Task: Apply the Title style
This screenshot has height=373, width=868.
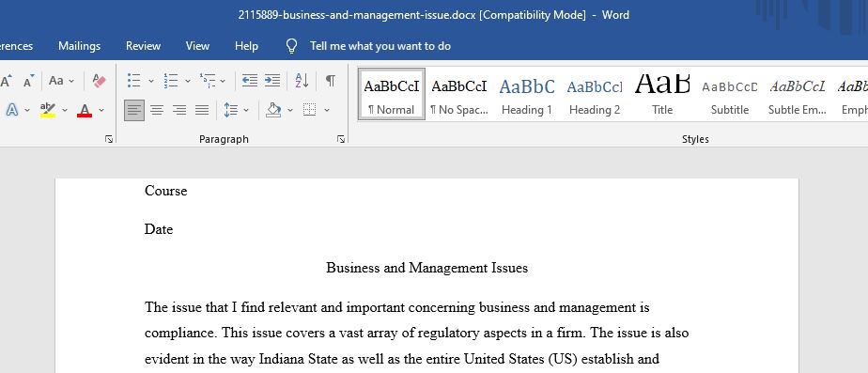Action: pyautogui.click(x=662, y=94)
